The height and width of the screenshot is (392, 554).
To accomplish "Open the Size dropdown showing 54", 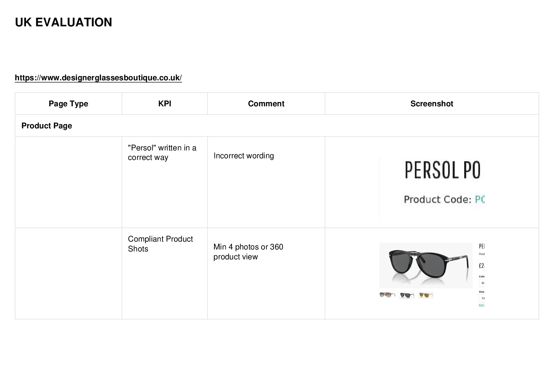I will [482, 298].
